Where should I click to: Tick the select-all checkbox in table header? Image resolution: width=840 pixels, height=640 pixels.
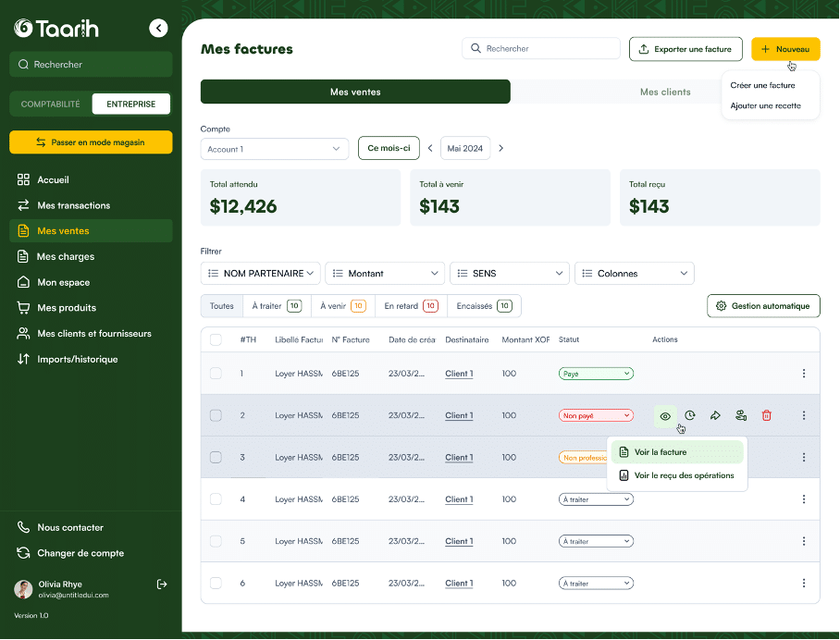(x=216, y=340)
